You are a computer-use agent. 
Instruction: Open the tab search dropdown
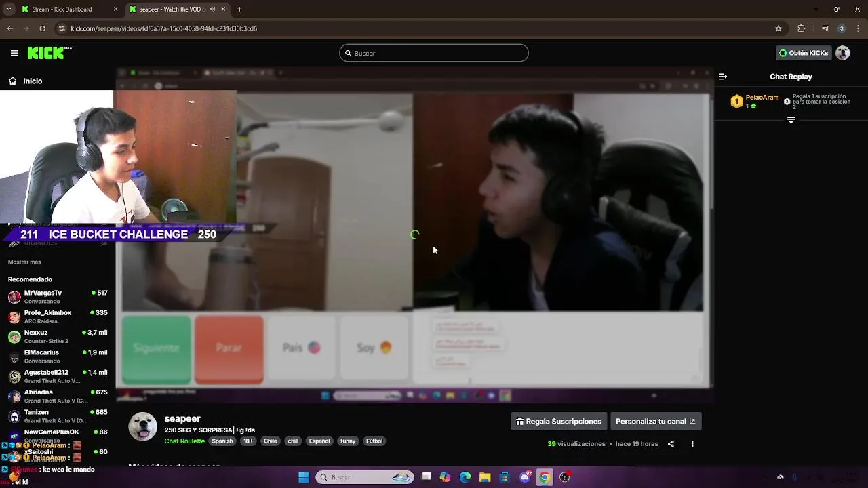pyautogui.click(x=9, y=9)
